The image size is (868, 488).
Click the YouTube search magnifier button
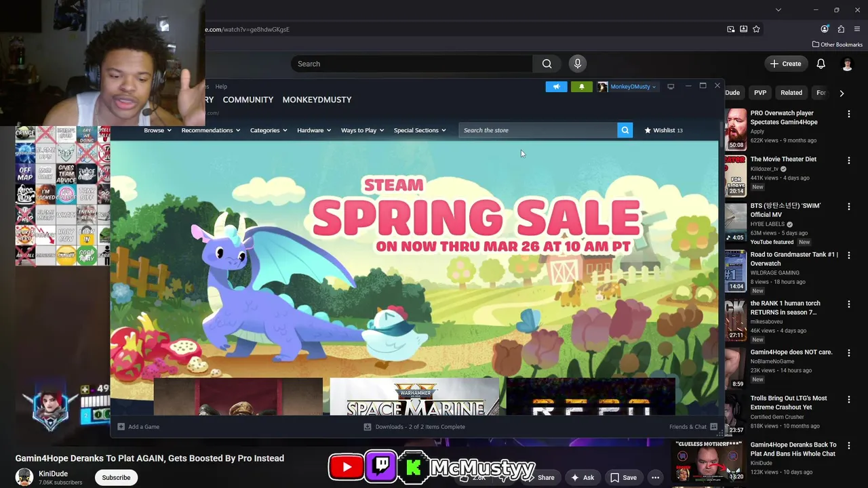click(x=547, y=64)
